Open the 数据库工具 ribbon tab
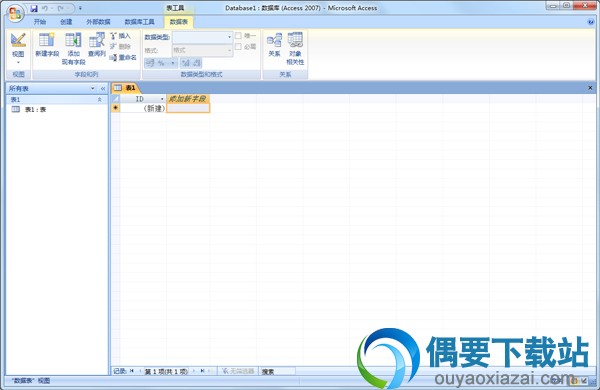 (x=140, y=22)
